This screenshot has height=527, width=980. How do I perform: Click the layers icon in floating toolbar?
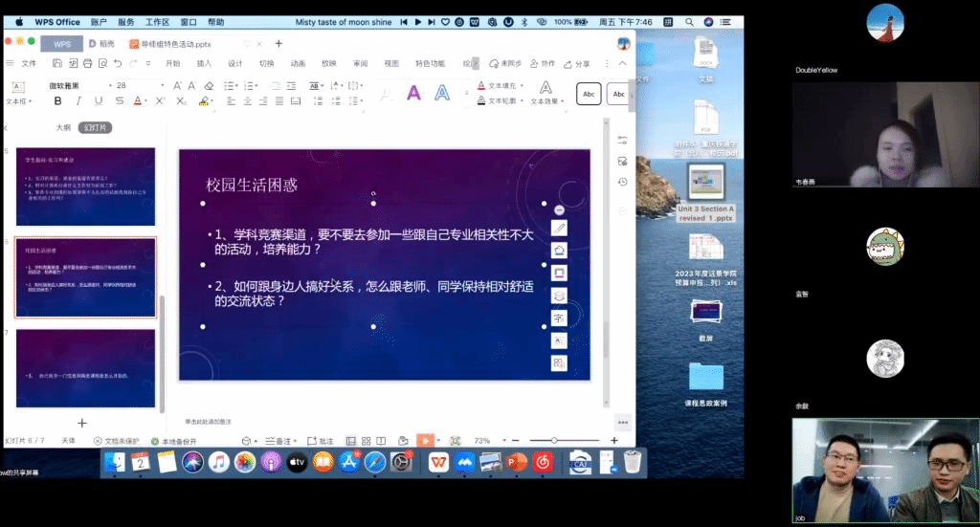pyautogui.click(x=560, y=295)
